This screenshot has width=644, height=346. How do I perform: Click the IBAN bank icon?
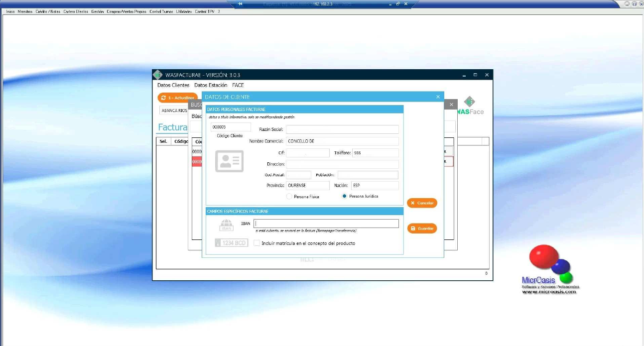click(226, 225)
